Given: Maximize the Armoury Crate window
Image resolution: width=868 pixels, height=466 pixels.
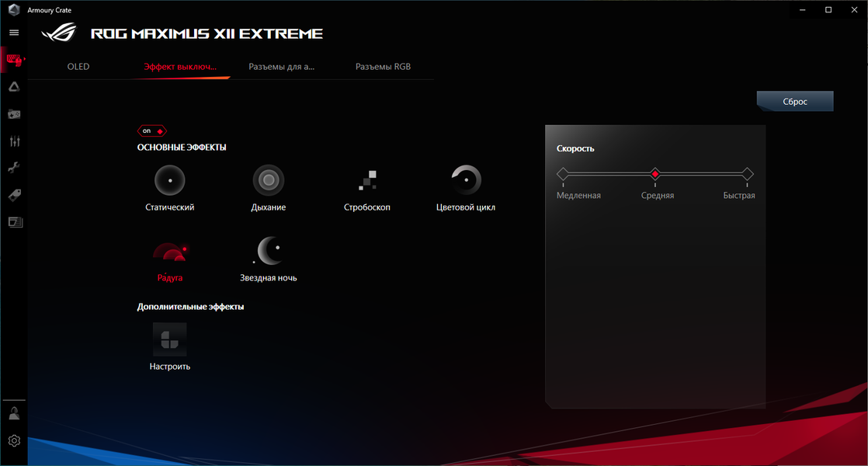Looking at the screenshot, I should coord(828,9).
